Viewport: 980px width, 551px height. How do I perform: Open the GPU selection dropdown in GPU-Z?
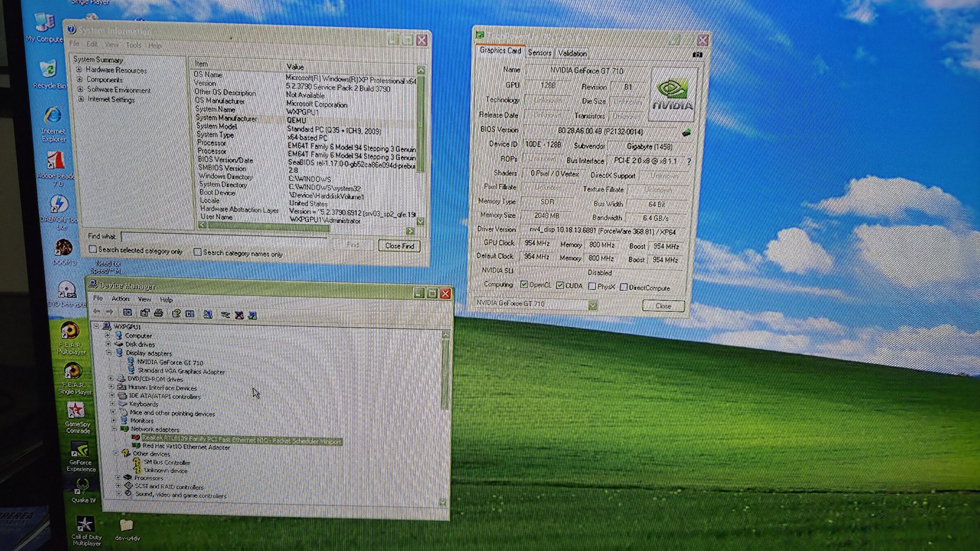click(x=592, y=305)
